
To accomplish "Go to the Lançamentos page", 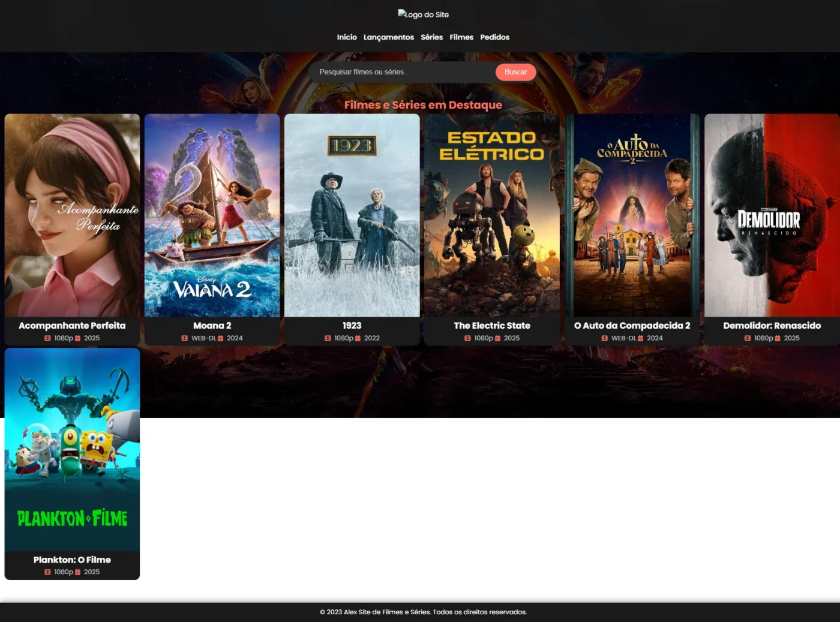I will [x=389, y=37].
